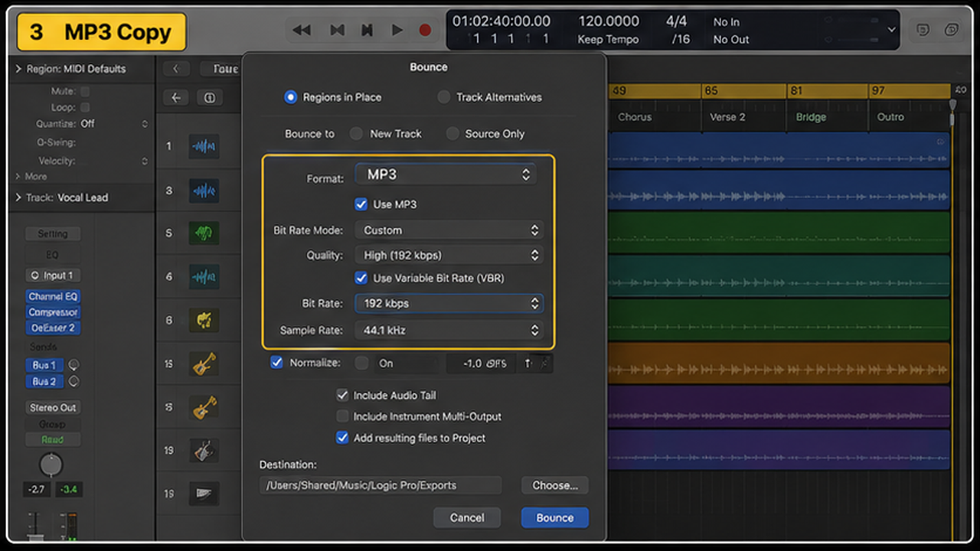Click track 1 blue waveform icon
Image resolution: width=980 pixels, height=551 pixels.
click(x=204, y=145)
